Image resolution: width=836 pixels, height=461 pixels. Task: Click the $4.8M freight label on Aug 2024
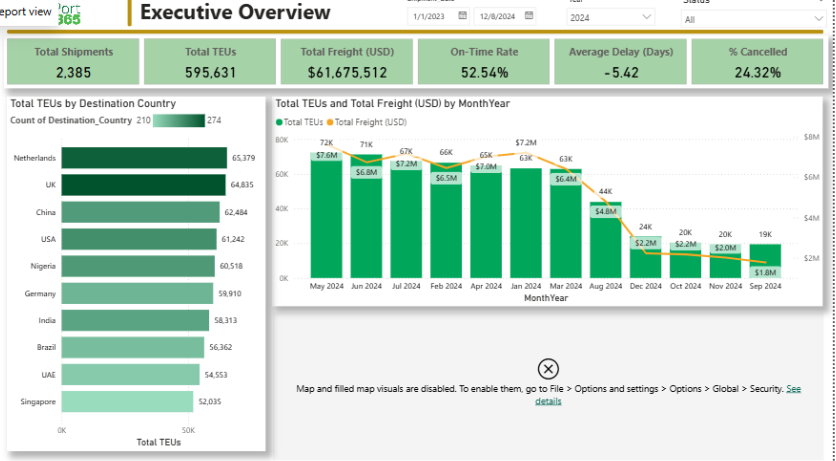pyautogui.click(x=606, y=211)
